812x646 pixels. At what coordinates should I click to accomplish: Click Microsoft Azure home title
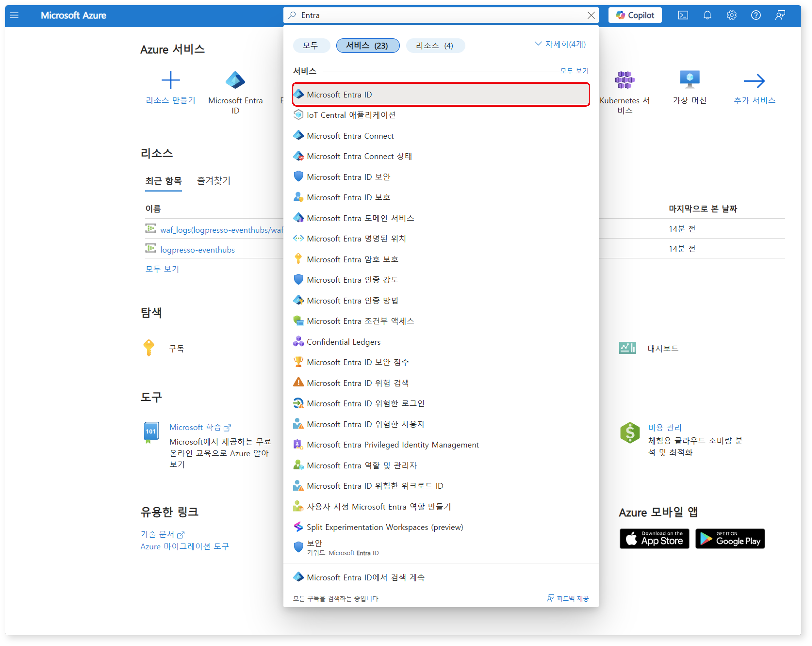(x=73, y=15)
